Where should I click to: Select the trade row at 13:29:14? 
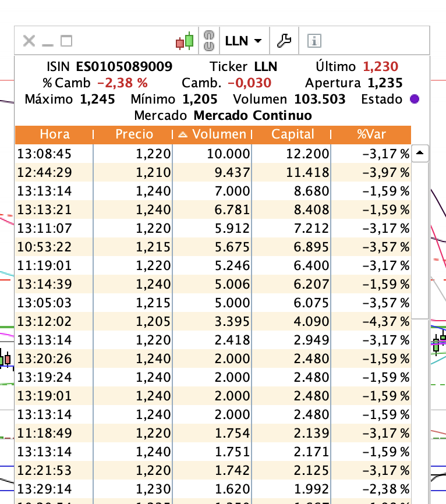[x=213, y=489]
